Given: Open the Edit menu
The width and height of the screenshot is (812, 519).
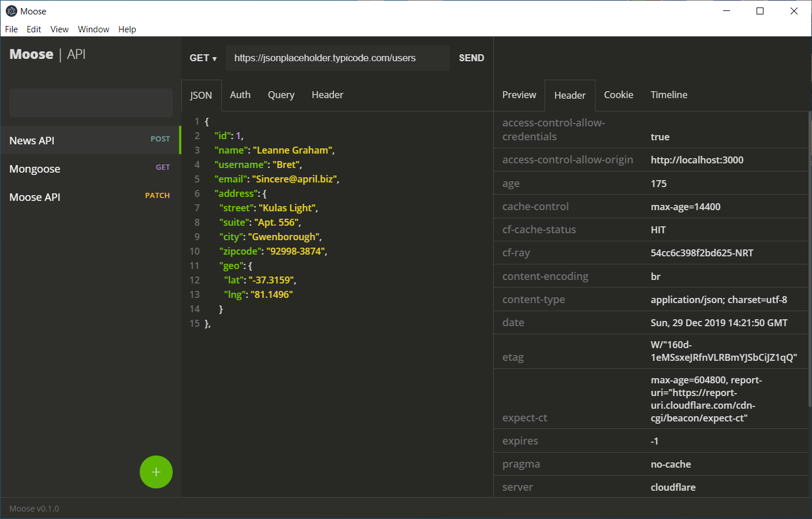Looking at the screenshot, I should point(33,29).
